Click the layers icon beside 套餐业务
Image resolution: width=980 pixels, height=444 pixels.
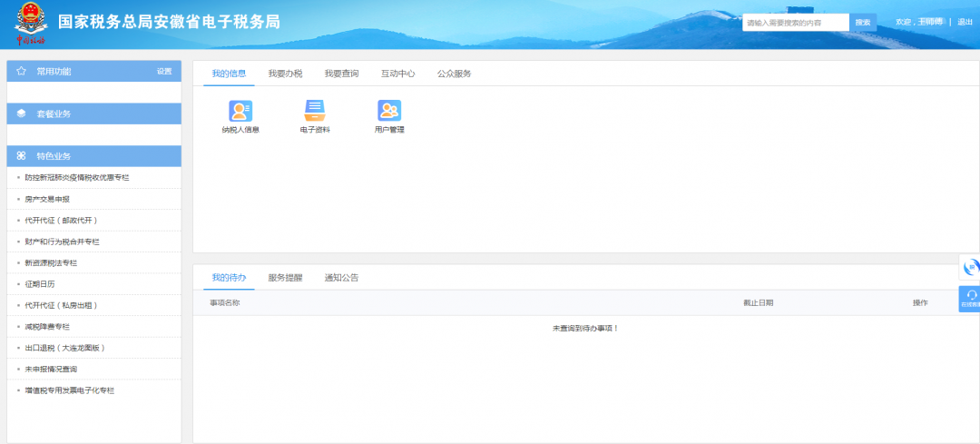point(21,113)
